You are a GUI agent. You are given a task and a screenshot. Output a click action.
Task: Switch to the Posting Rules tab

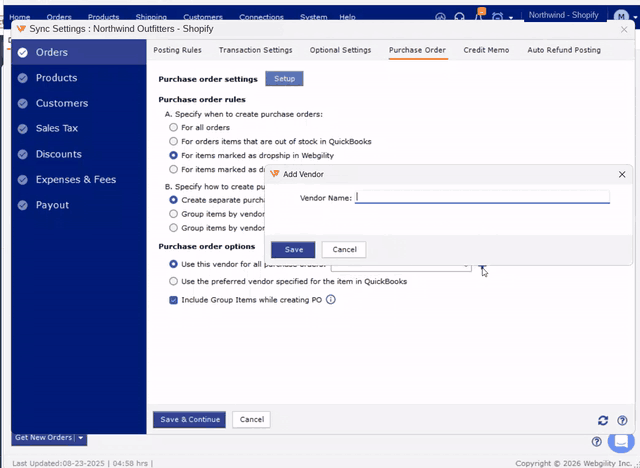[x=178, y=50]
